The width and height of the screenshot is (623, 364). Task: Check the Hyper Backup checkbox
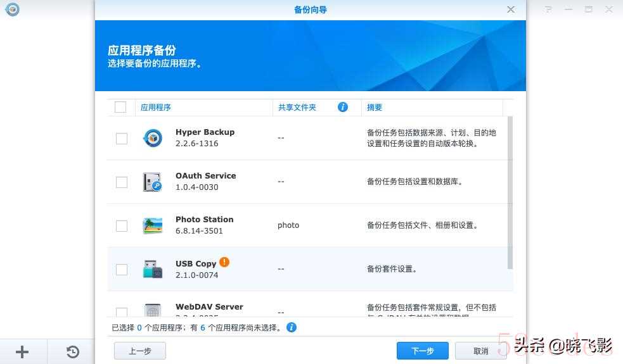click(122, 139)
